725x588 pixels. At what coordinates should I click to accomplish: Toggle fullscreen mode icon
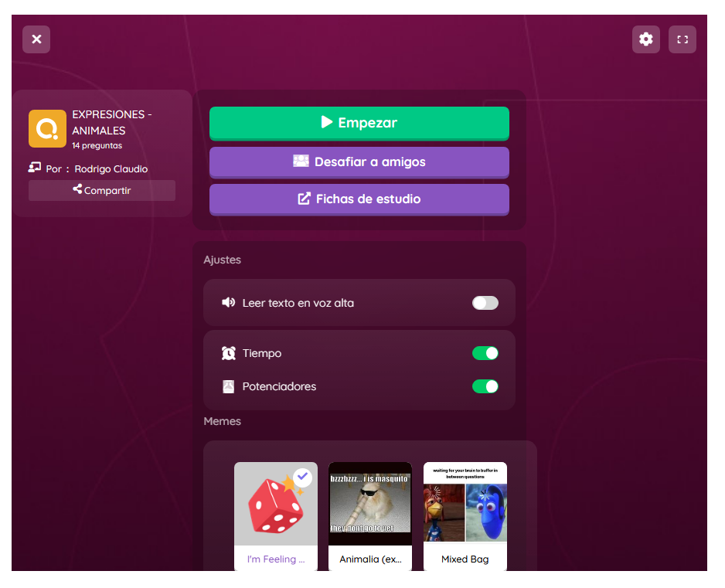coord(682,39)
